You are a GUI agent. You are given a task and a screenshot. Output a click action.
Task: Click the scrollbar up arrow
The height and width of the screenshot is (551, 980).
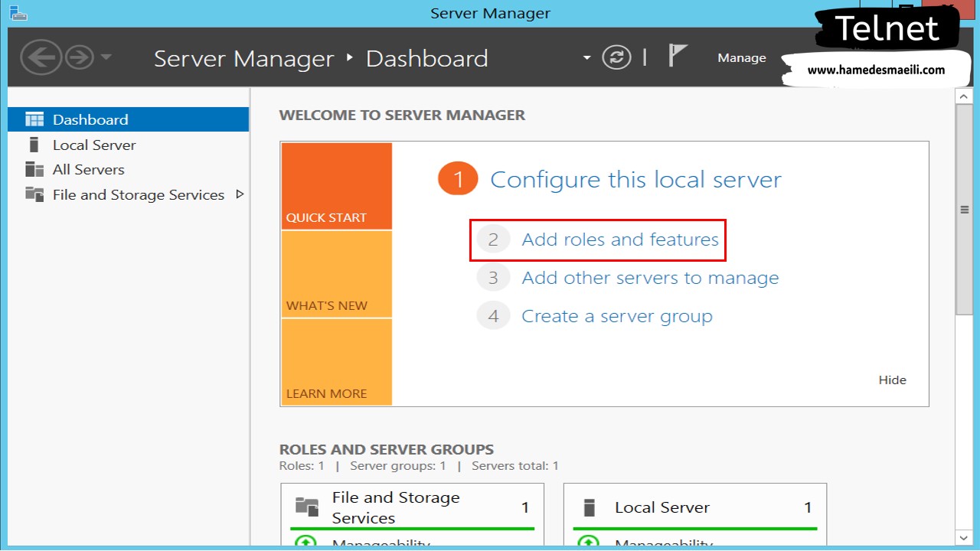click(x=964, y=95)
